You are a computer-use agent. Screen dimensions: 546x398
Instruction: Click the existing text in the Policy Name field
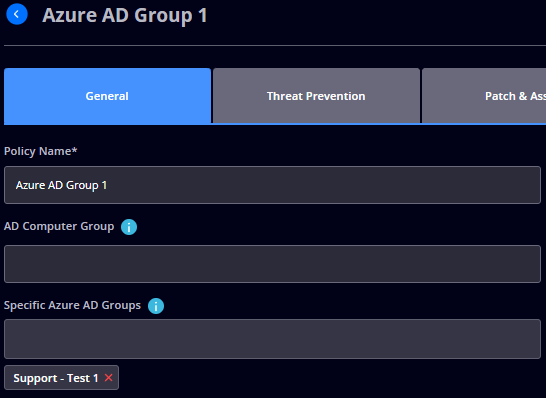pos(61,185)
